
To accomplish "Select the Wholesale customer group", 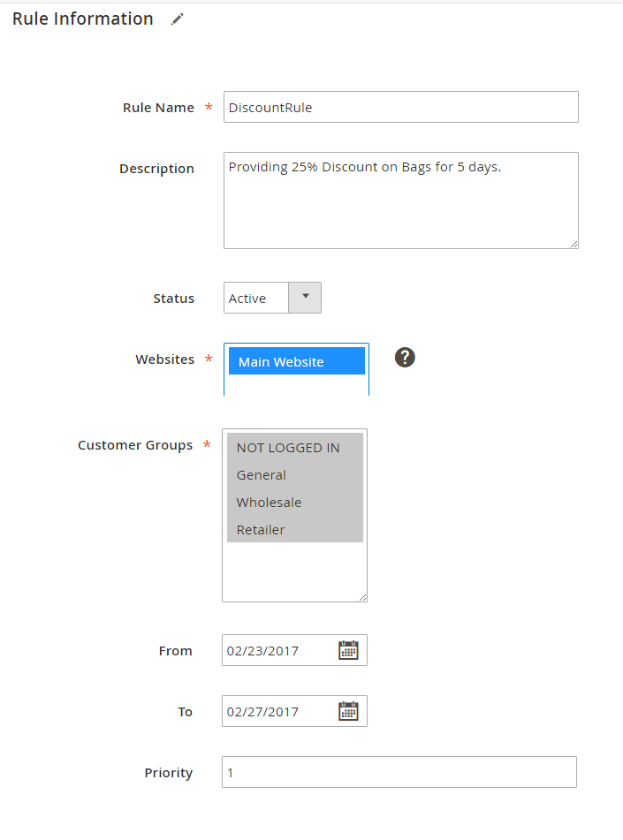I will tap(269, 502).
